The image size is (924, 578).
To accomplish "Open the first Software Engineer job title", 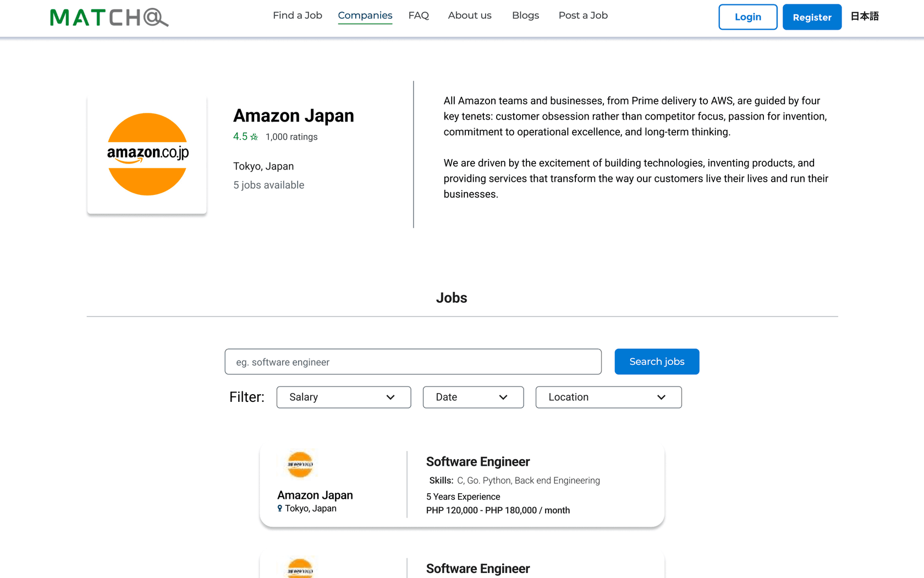I will coord(478,462).
